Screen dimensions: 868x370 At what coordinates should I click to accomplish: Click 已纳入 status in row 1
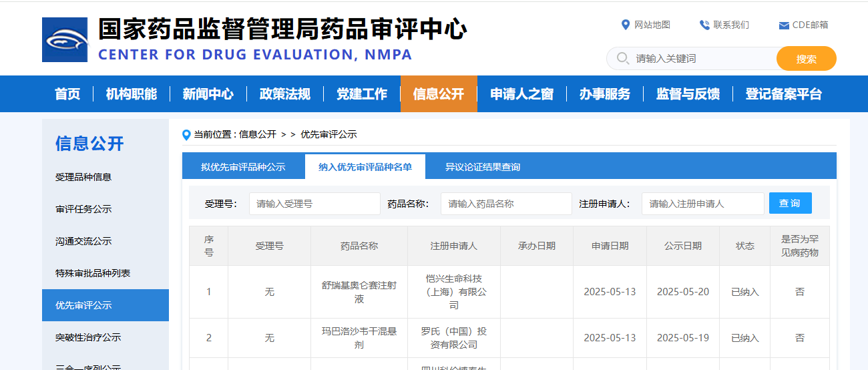coord(745,292)
